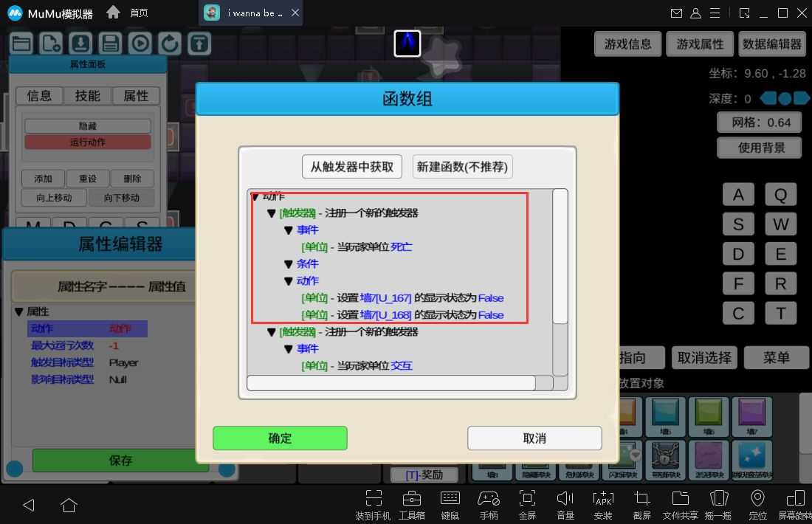Click the 从触发器中获取 button

tap(352, 167)
